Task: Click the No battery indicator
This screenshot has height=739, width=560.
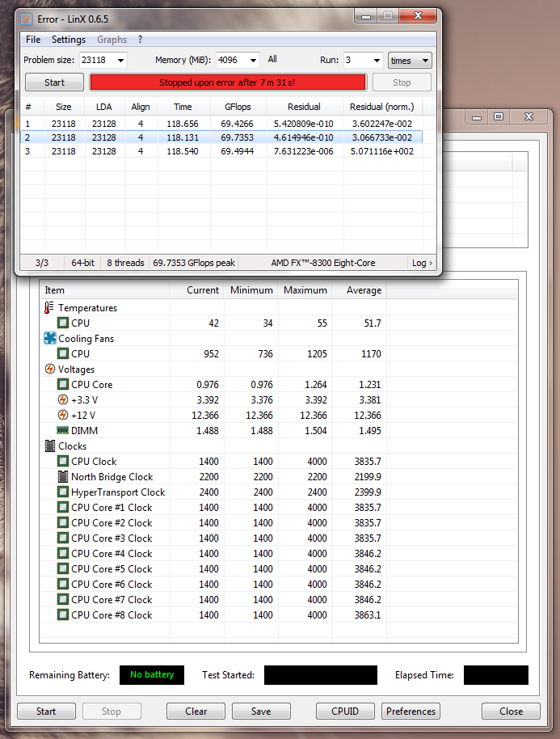Action: coord(152,675)
